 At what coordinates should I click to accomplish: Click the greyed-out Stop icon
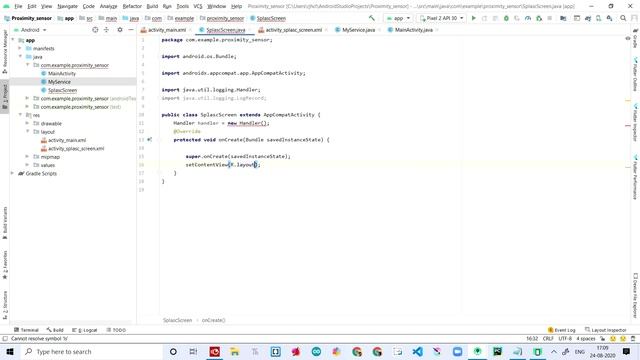(550, 18)
